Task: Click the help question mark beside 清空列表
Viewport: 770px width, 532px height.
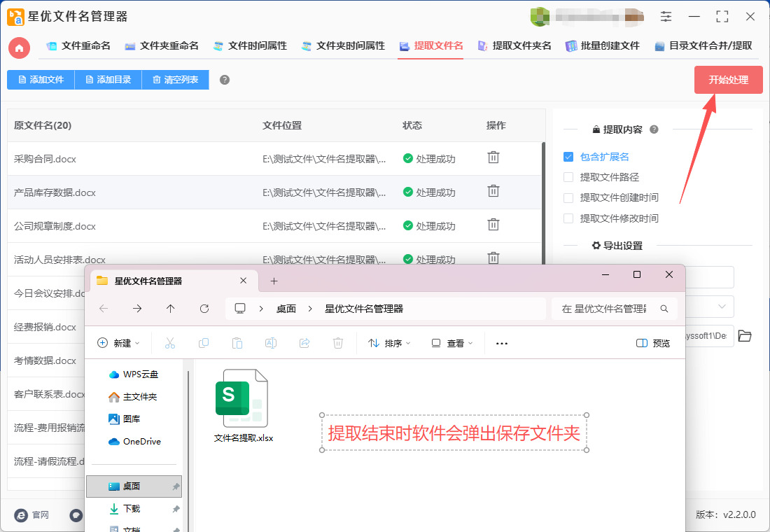Action: point(225,80)
